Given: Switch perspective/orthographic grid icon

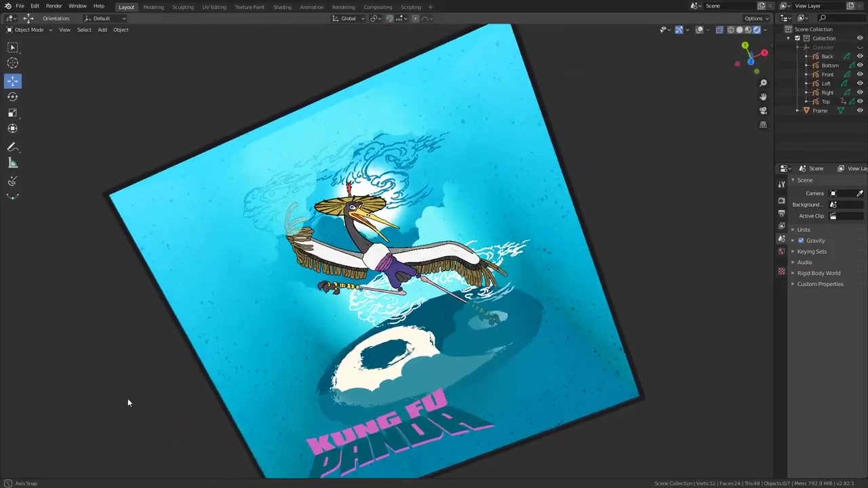Looking at the screenshot, I should tap(763, 125).
